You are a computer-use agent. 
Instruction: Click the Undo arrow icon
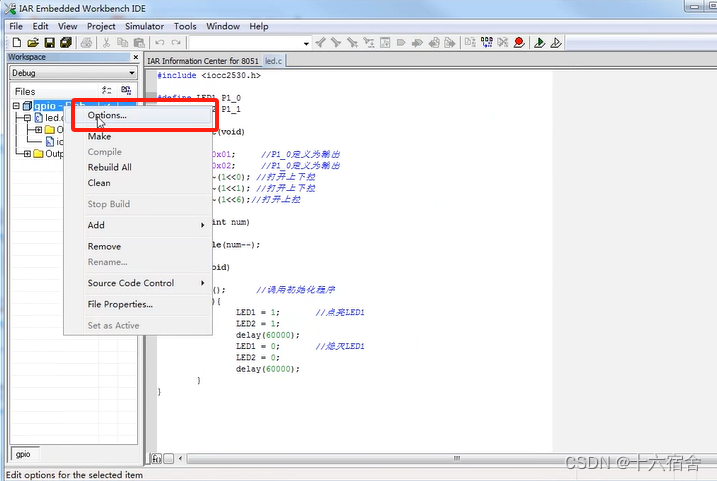point(160,43)
